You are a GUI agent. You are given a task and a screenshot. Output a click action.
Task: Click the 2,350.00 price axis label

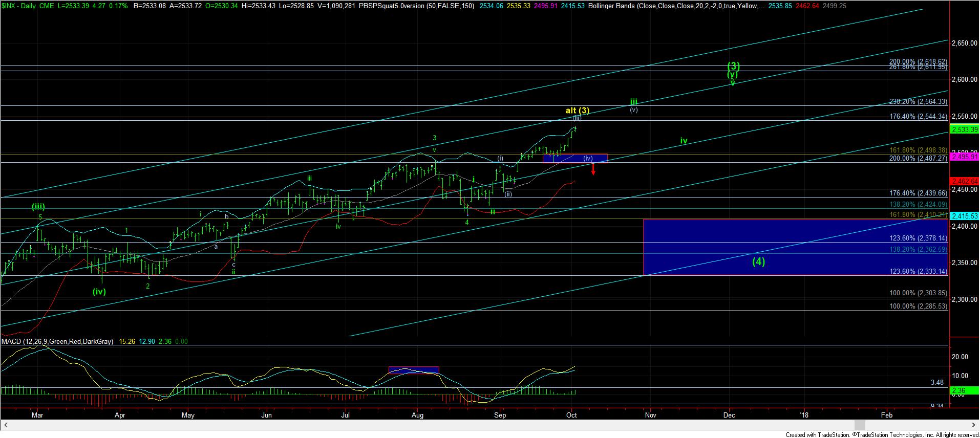pos(965,263)
